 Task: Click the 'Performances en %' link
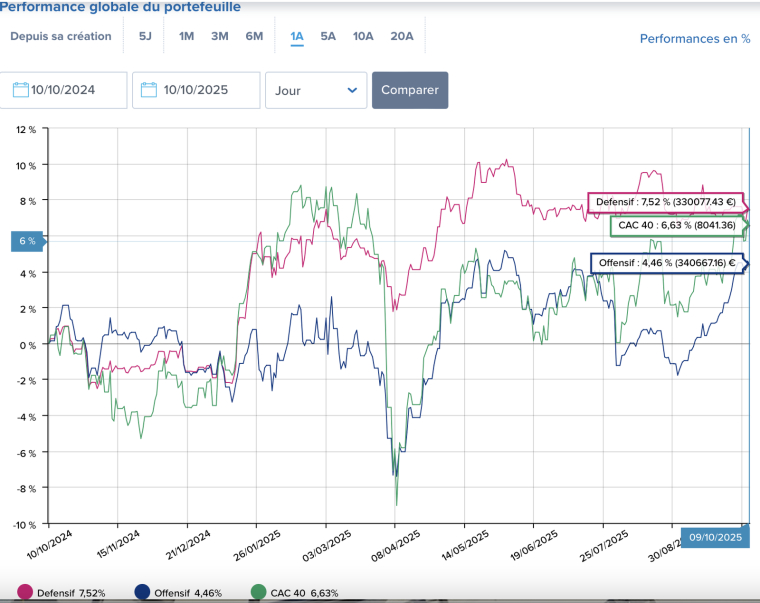tap(694, 39)
